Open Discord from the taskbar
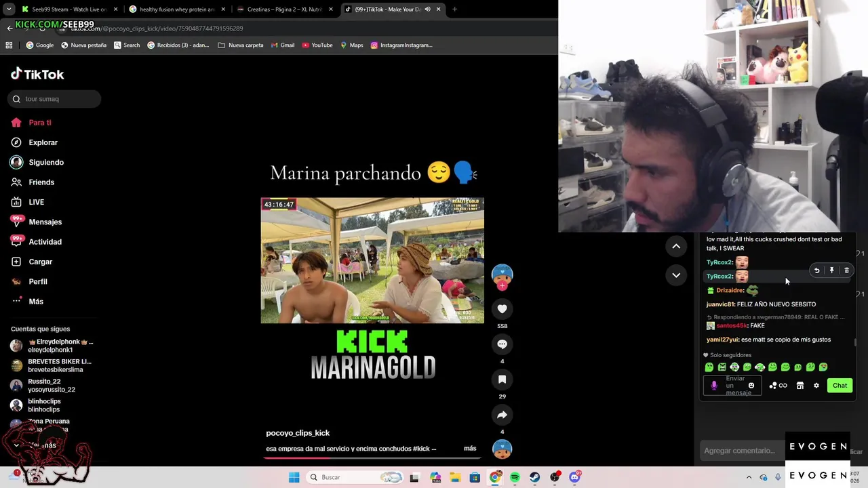This screenshot has height=488, width=868. pos(574,477)
